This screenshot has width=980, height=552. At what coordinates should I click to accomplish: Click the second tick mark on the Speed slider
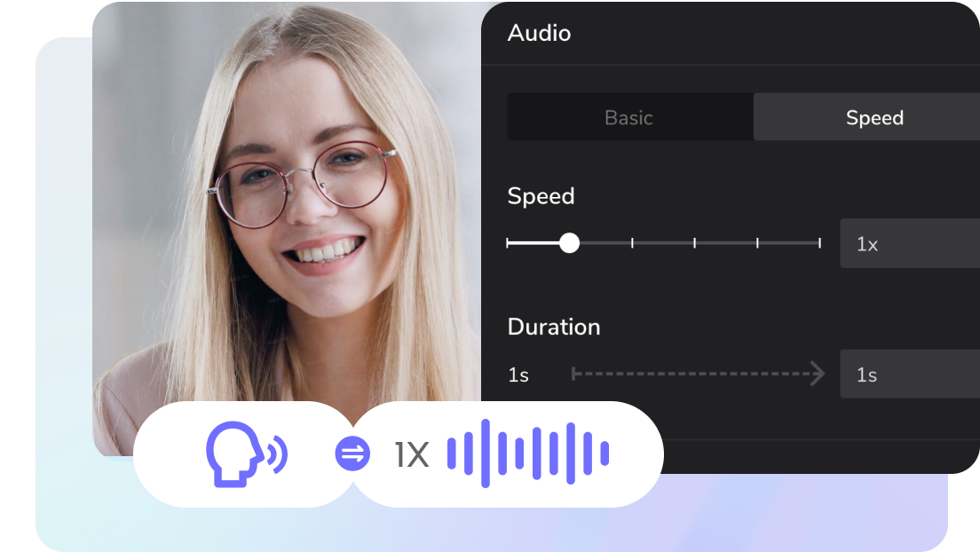(632, 242)
